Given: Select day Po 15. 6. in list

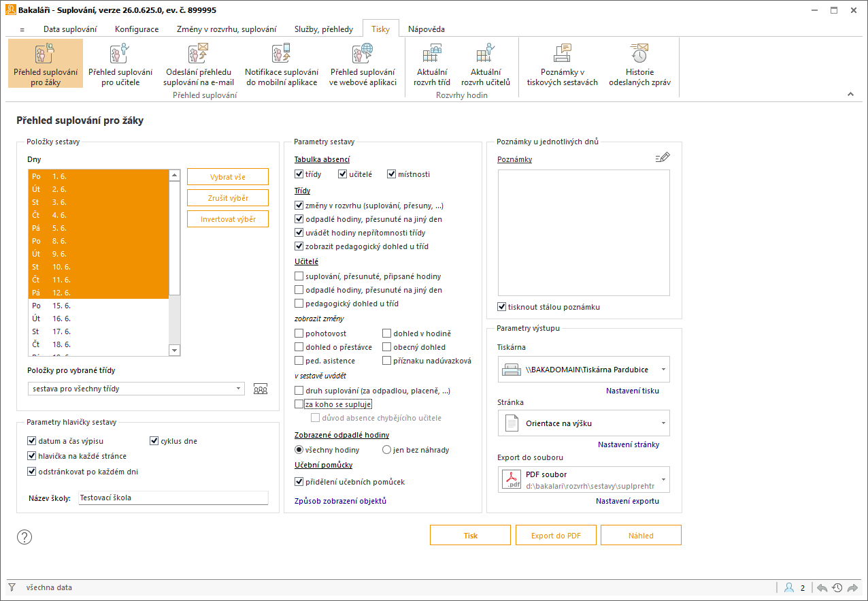Looking at the screenshot, I should coord(98,306).
